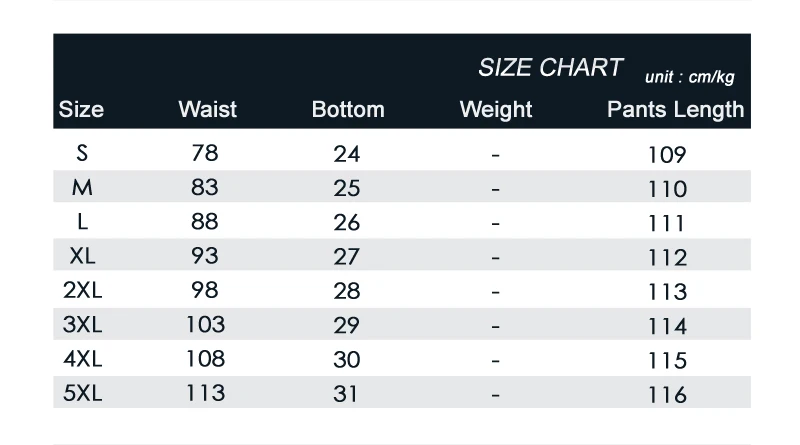Click the SIZE CHART title text
This screenshot has height=445, width=800.
click(550, 67)
